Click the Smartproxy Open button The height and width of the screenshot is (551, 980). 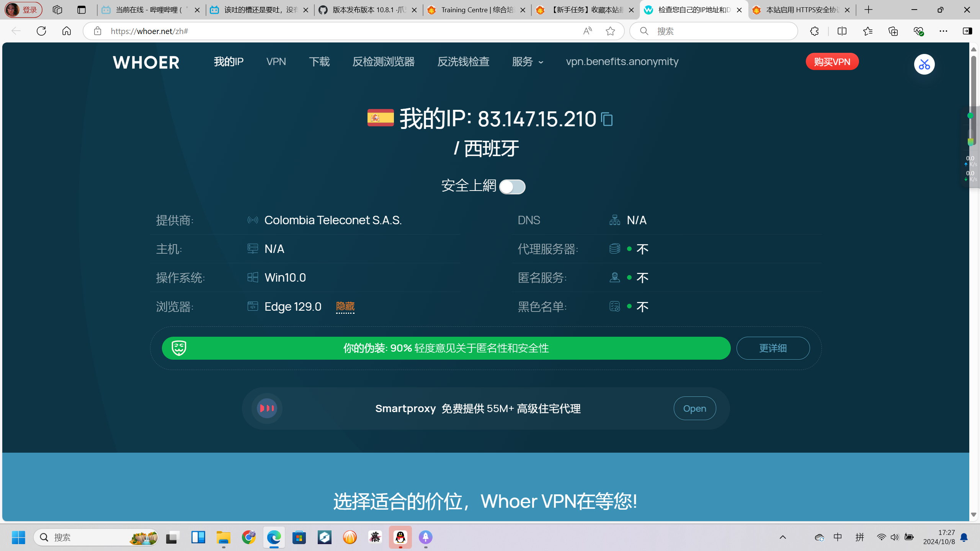694,408
